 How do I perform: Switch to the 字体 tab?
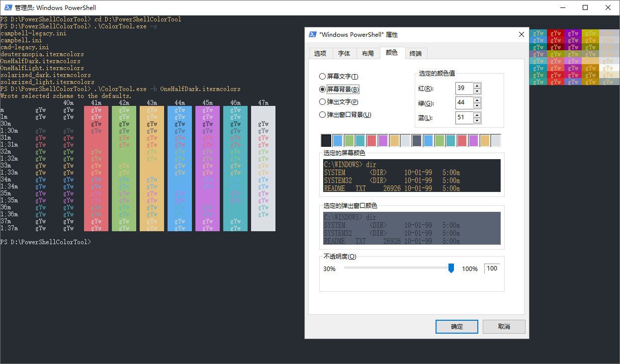coord(344,54)
